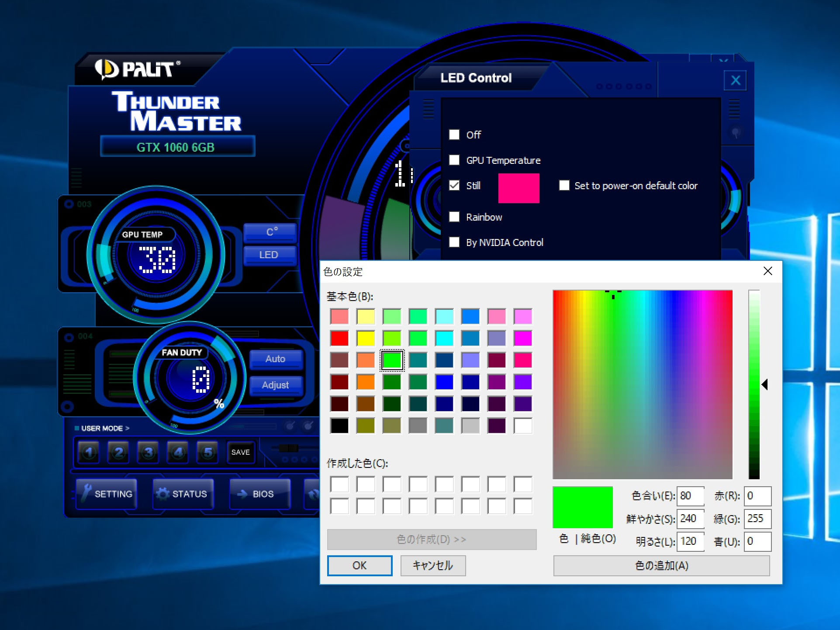Enable the Off LED checkbox

pos(454,135)
